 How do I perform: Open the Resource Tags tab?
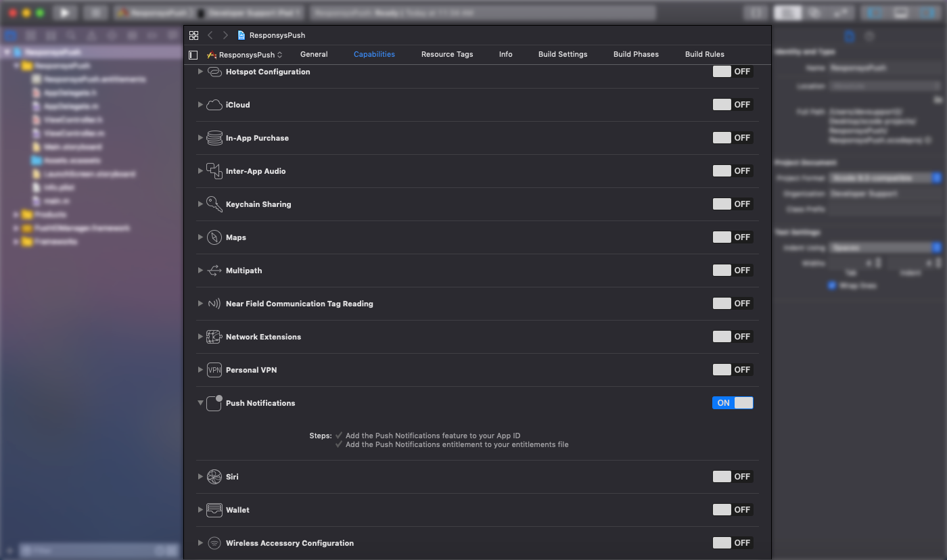point(447,54)
